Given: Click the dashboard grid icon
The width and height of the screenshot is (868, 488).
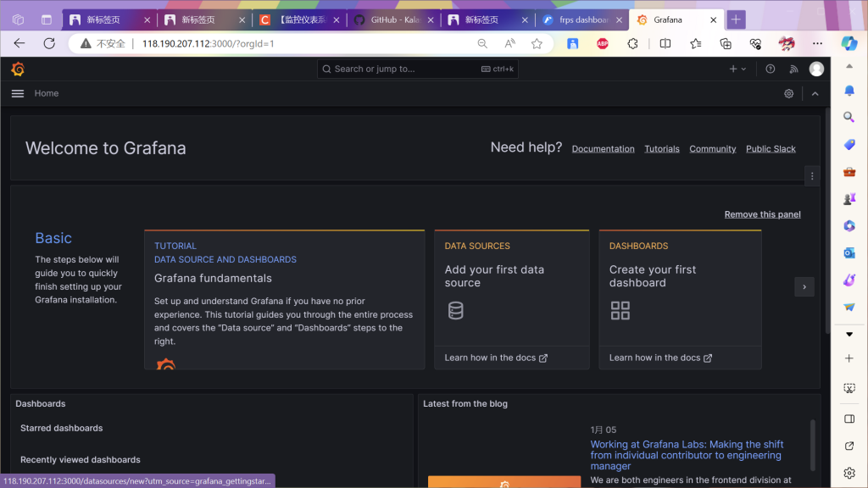Looking at the screenshot, I should 620,310.
